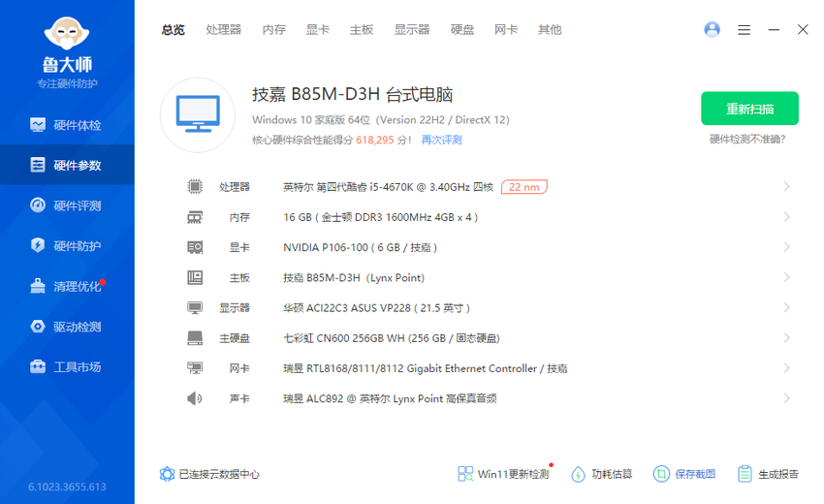The width and height of the screenshot is (824, 504).
Task: Click the 再次评测 link
Action: [x=441, y=140]
